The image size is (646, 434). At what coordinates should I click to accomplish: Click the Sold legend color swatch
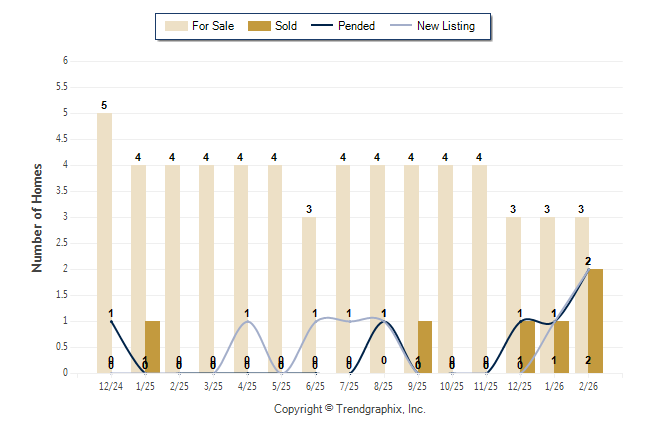pyautogui.click(x=257, y=26)
